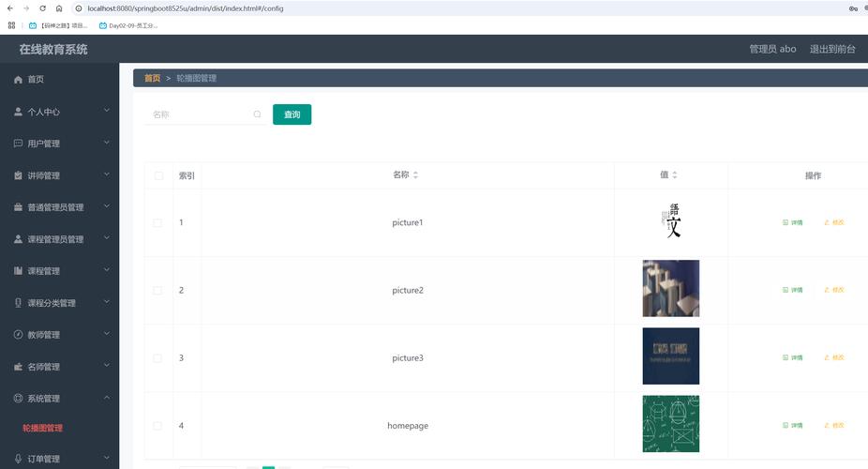Click the magnifier icon in the search field

pos(257,114)
